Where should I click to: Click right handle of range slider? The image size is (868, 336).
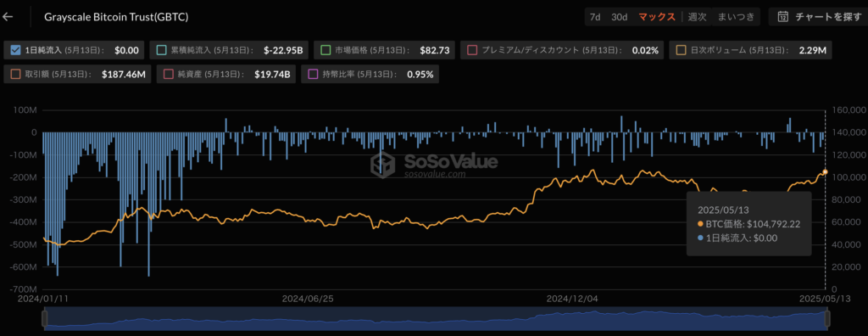coord(827,318)
